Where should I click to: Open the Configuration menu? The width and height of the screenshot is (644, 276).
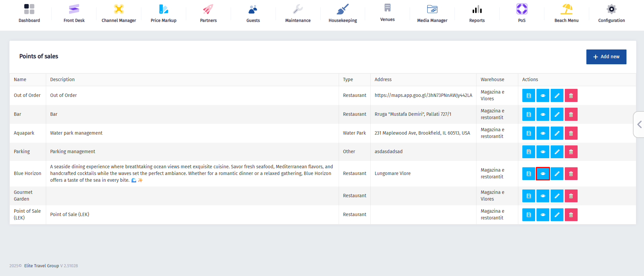pos(611,13)
